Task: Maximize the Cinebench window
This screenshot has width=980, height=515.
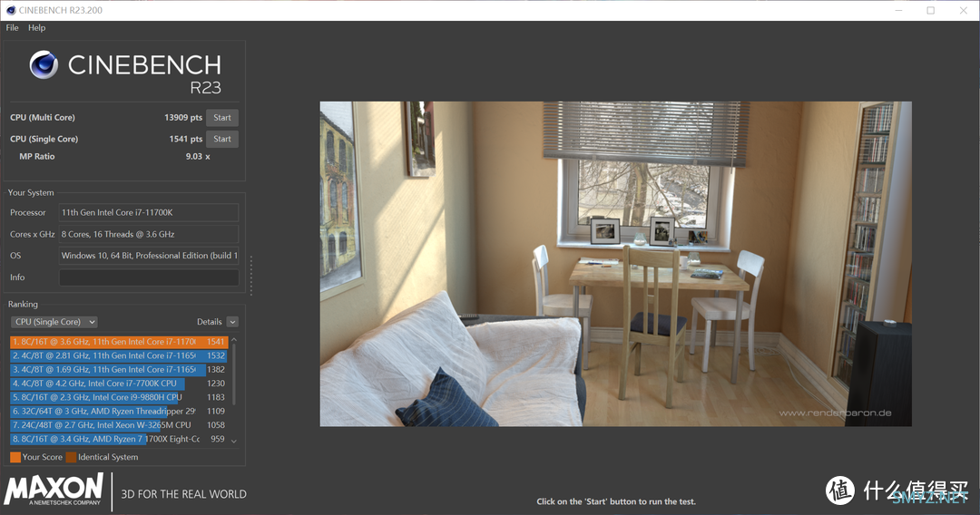Action: 931,10
